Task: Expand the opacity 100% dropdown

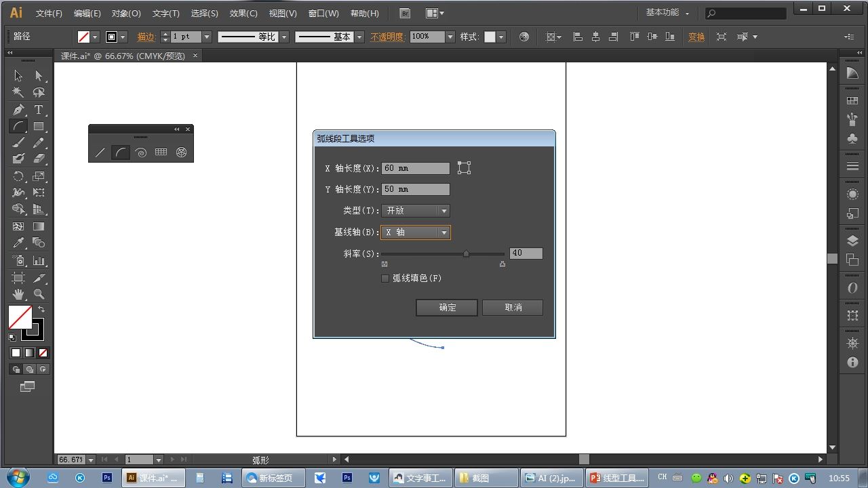Action: point(450,37)
